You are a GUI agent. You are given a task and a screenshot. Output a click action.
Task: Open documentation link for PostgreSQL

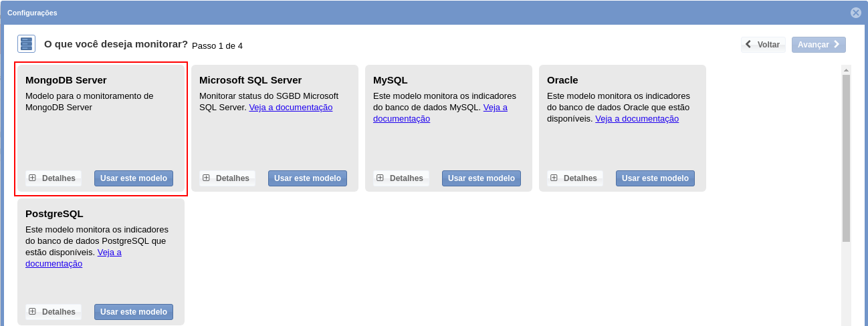[110, 253]
